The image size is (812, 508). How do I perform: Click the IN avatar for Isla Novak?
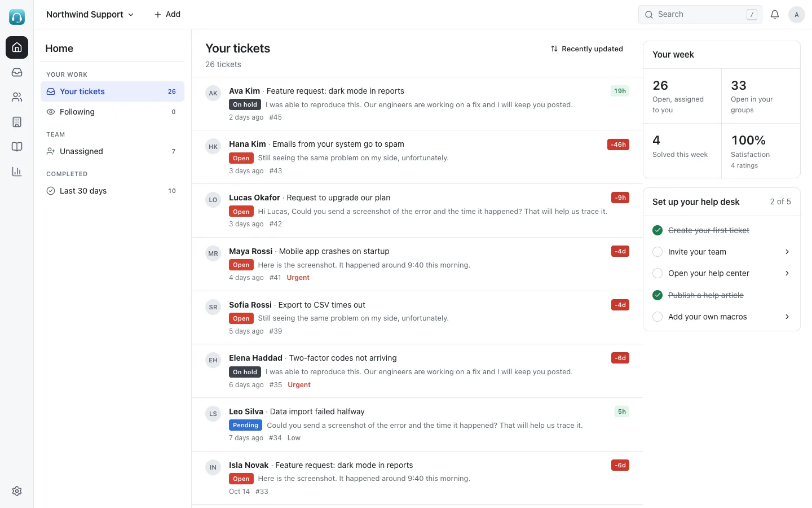click(213, 467)
